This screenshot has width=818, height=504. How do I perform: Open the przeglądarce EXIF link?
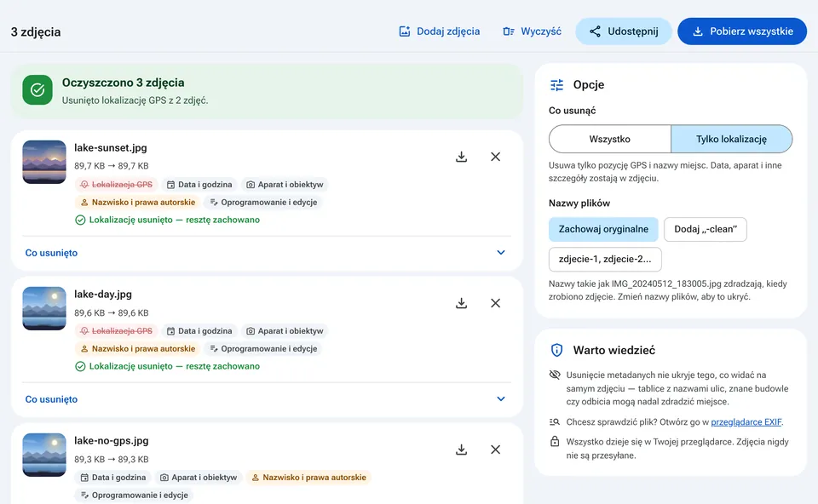746,422
